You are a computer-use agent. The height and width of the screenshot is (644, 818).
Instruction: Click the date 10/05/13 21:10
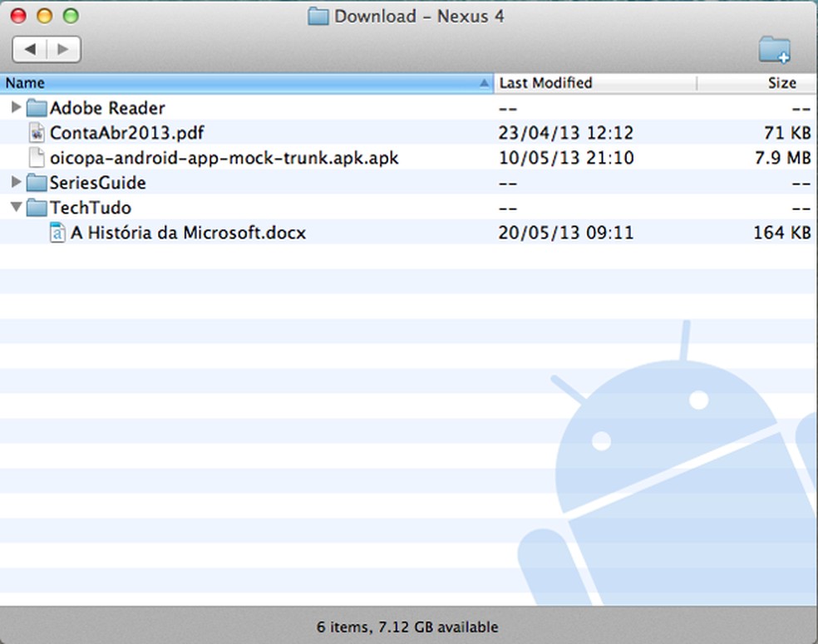pyautogui.click(x=566, y=158)
